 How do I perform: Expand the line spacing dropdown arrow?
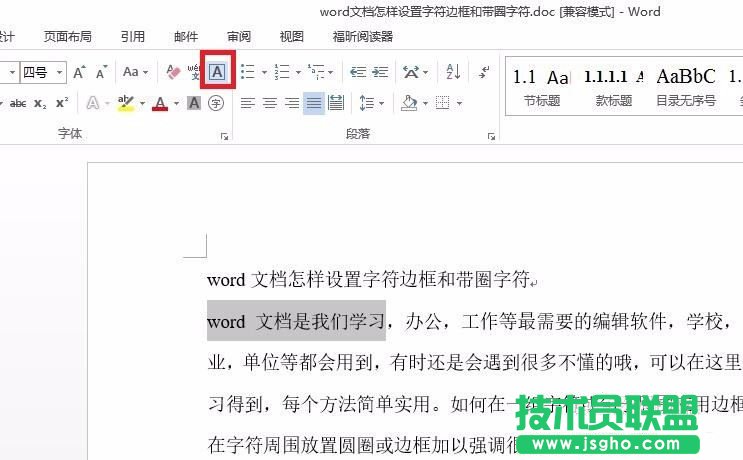point(381,103)
